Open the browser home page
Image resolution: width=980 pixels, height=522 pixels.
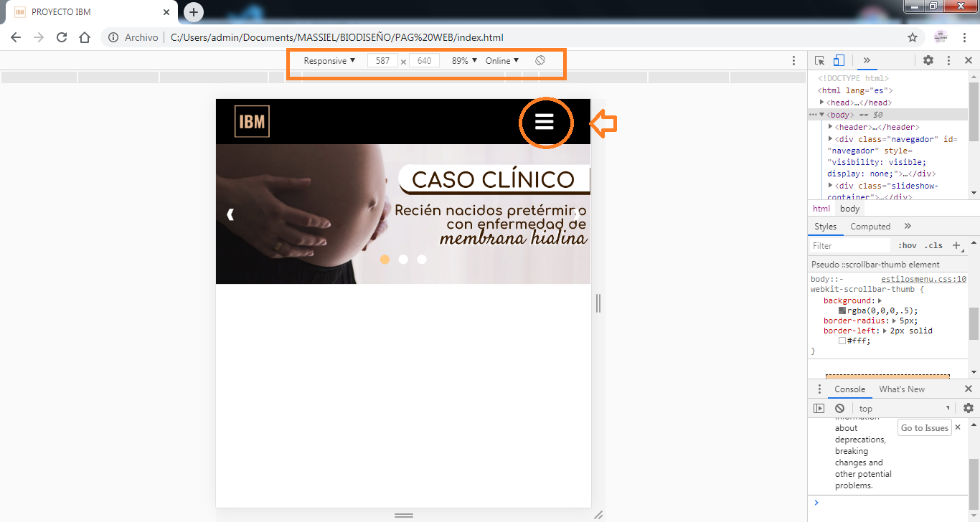pos(85,37)
